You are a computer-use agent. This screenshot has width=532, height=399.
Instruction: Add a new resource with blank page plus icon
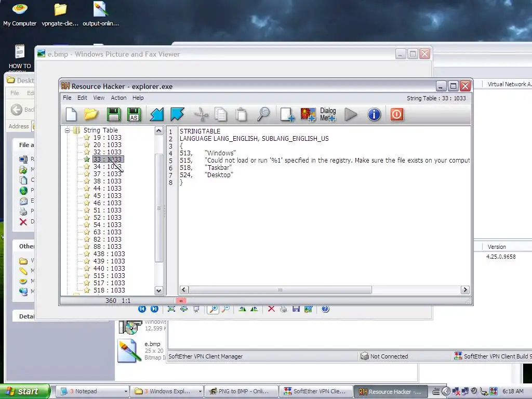coord(287,114)
